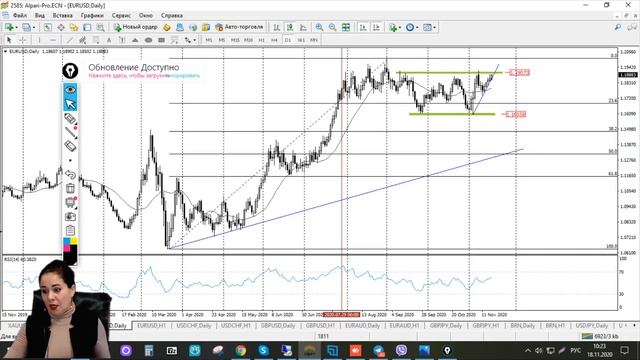Expand the periods dropdown arrow
The height and width of the screenshot is (360, 640).
click(417, 27)
